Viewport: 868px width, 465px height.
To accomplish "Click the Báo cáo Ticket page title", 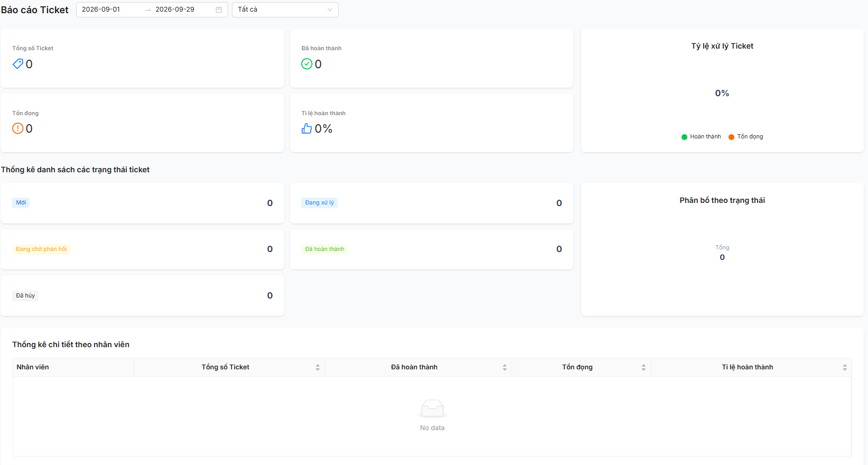I will (35, 10).
